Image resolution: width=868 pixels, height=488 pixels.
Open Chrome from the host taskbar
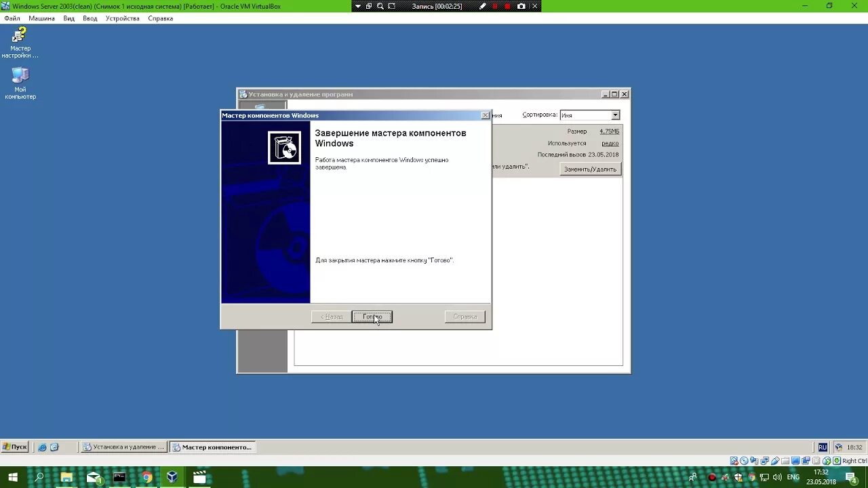146,477
